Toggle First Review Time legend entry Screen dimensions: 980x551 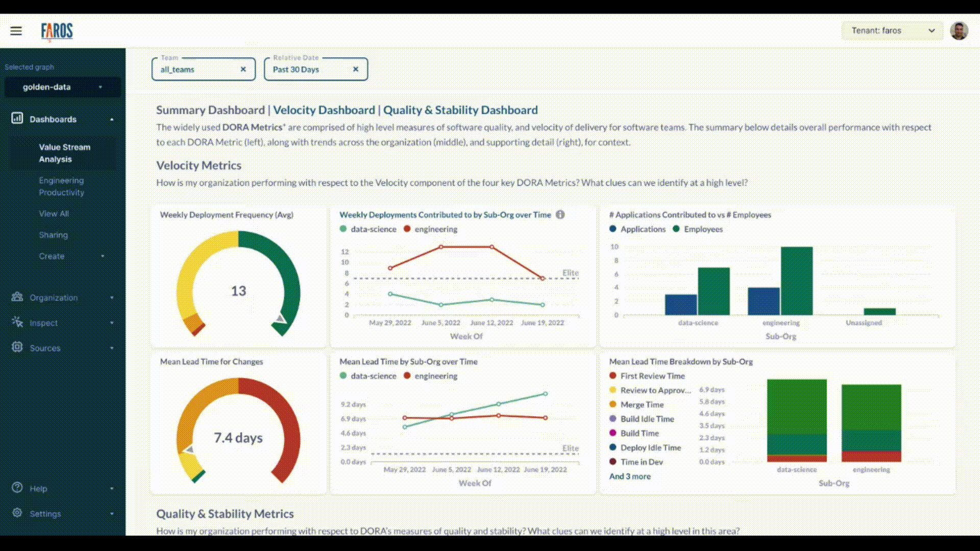647,376
